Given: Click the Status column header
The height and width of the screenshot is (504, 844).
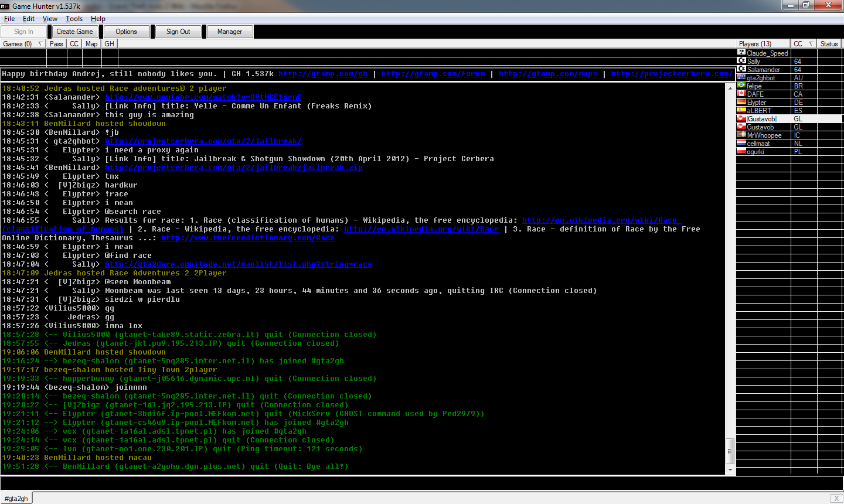Looking at the screenshot, I should pyautogui.click(x=829, y=44).
